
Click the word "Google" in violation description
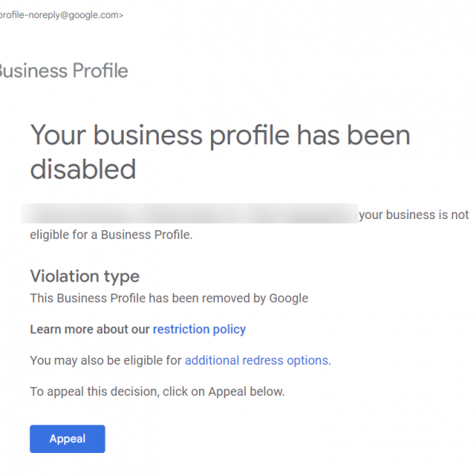click(288, 298)
